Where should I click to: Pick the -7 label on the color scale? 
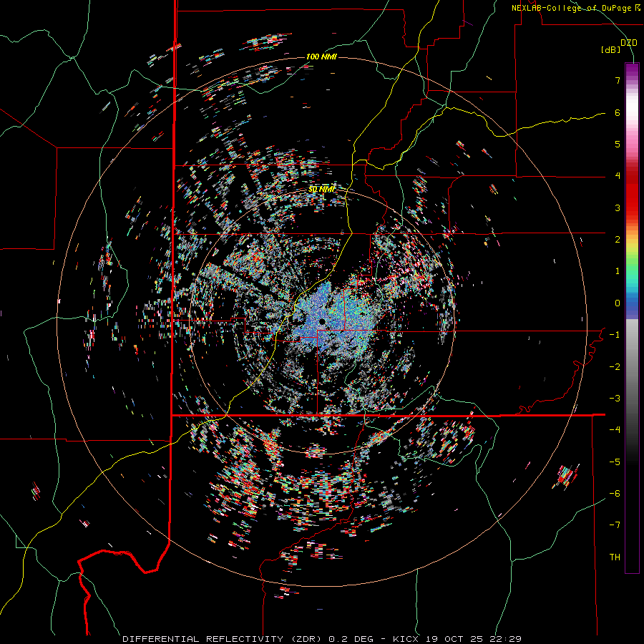615,525
